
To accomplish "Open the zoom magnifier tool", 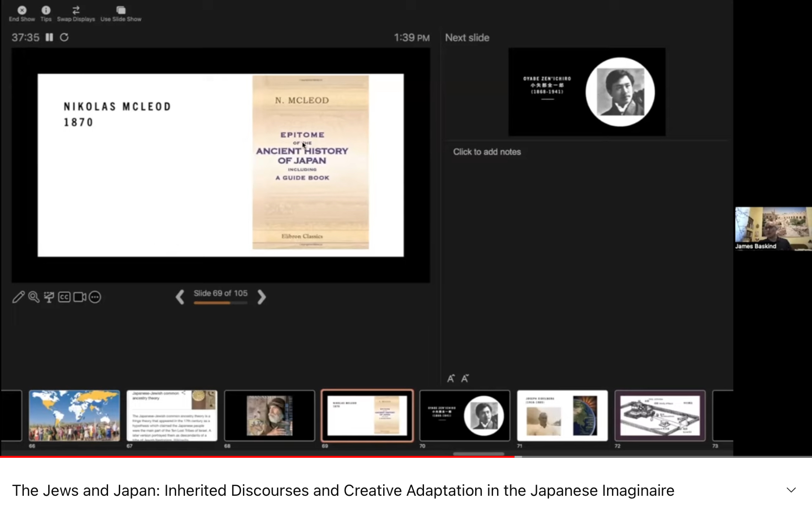I will (x=34, y=297).
